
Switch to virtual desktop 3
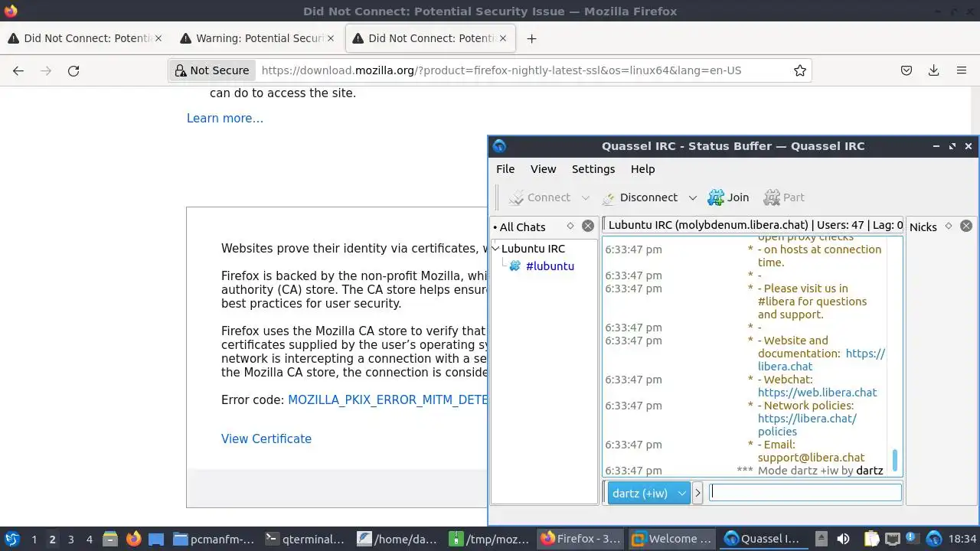tap(70, 539)
